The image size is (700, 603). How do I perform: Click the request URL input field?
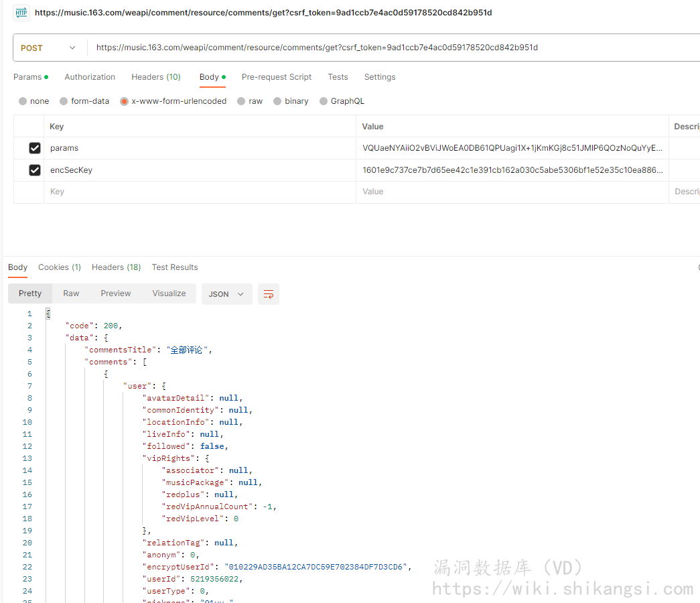[389, 48]
